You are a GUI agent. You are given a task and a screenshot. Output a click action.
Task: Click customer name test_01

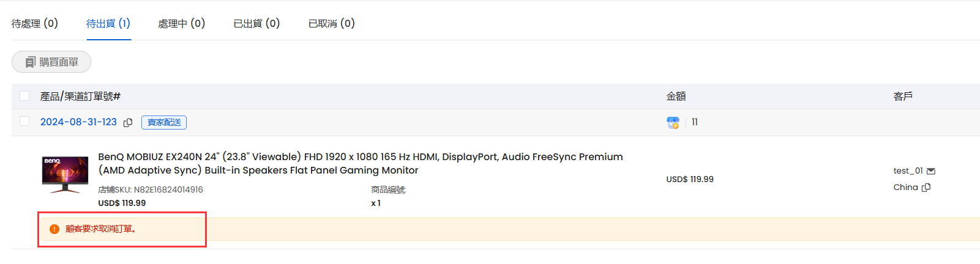(x=908, y=171)
